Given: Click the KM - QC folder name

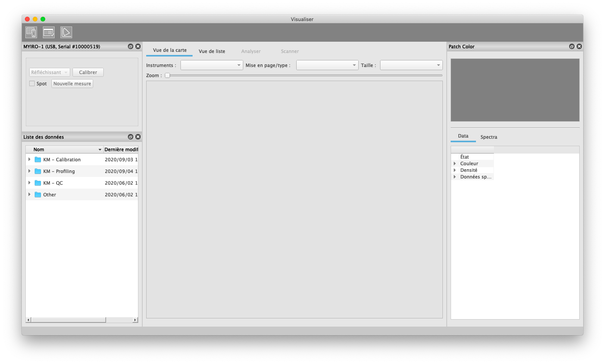Looking at the screenshot, I should (53, 183).
